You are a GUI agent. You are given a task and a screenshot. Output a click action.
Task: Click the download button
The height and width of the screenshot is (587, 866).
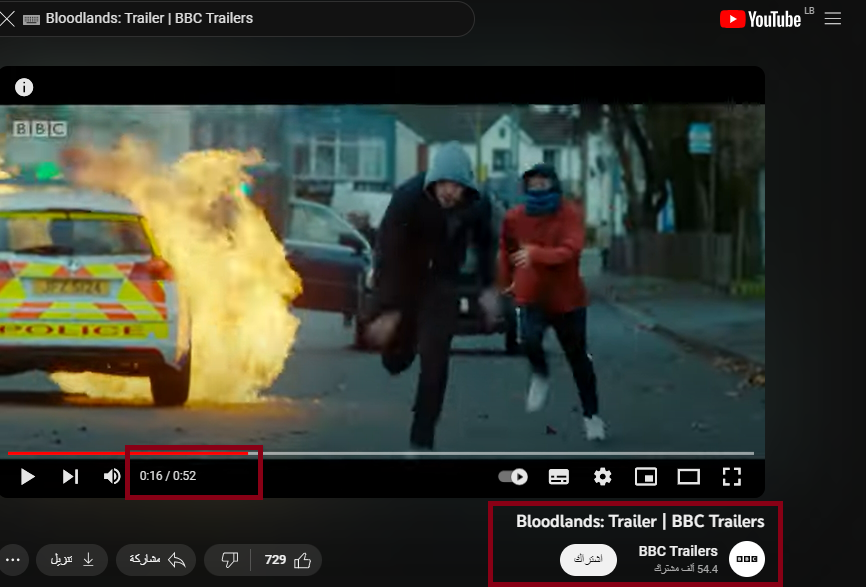[x=71, y=560]
